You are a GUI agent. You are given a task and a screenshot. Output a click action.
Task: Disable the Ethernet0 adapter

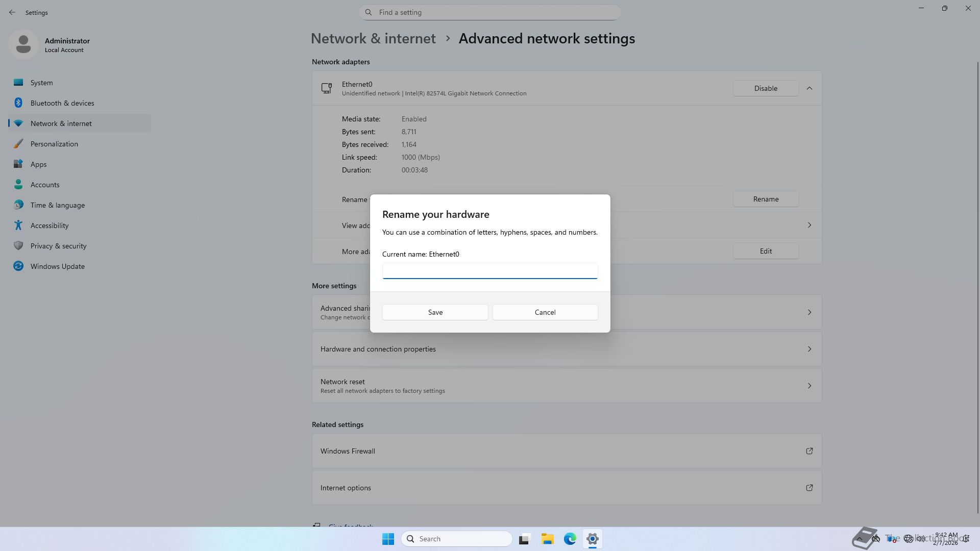pos(765,88)
